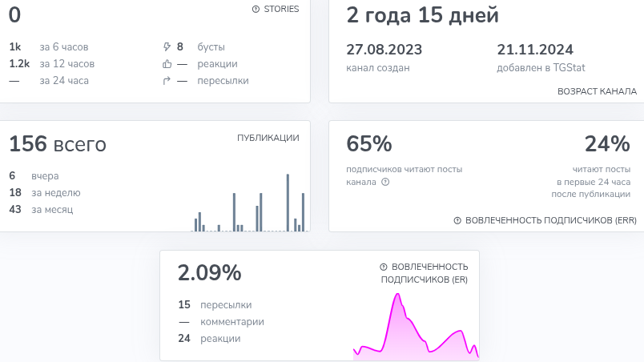Select the '156 всего' publications count
Image resolution: width=644 pixels, height=362 pixels.
(58, 144)
